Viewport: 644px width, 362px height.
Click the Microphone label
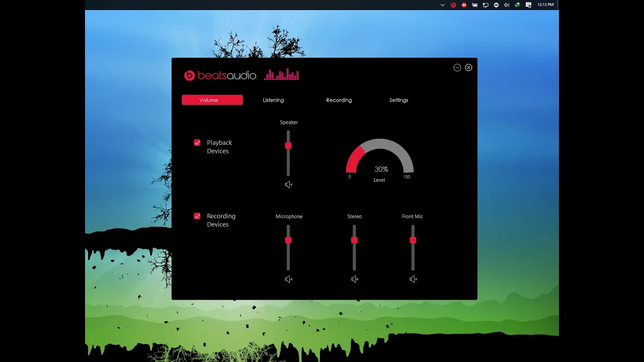click(x=289, y=216)
